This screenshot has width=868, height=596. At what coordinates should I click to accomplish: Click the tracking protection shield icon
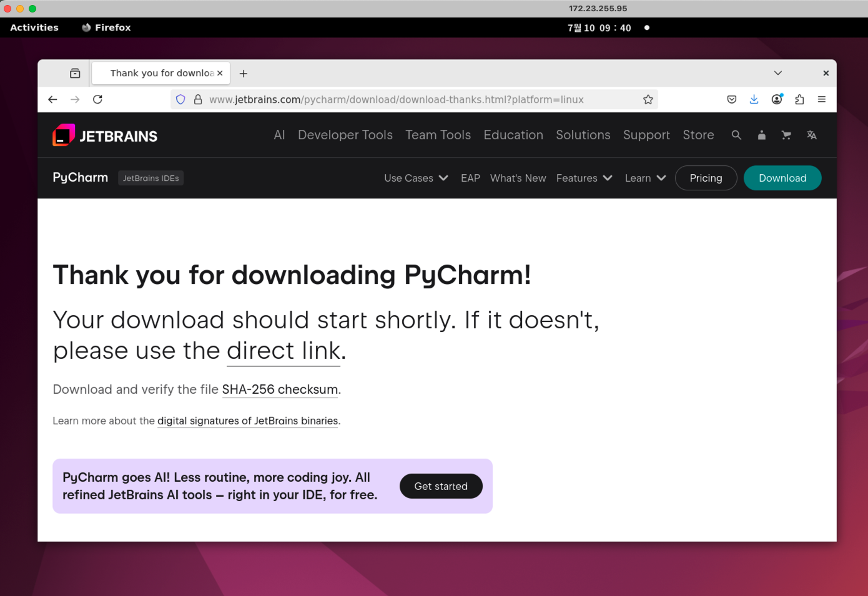click(180, 99)
